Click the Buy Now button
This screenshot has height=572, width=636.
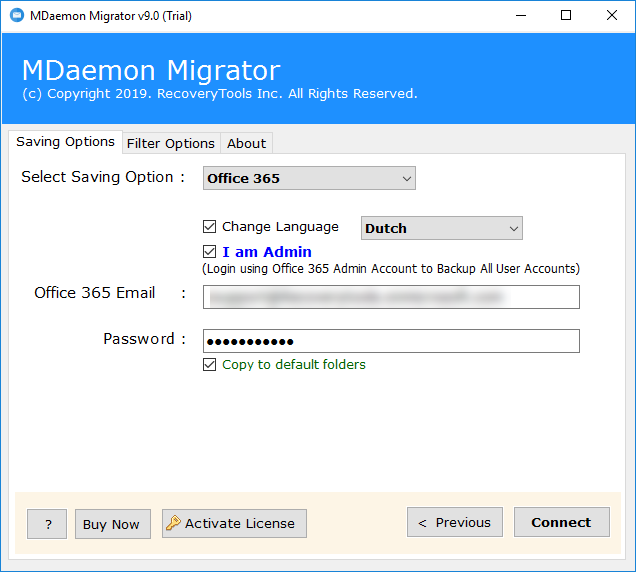point(113,524)
